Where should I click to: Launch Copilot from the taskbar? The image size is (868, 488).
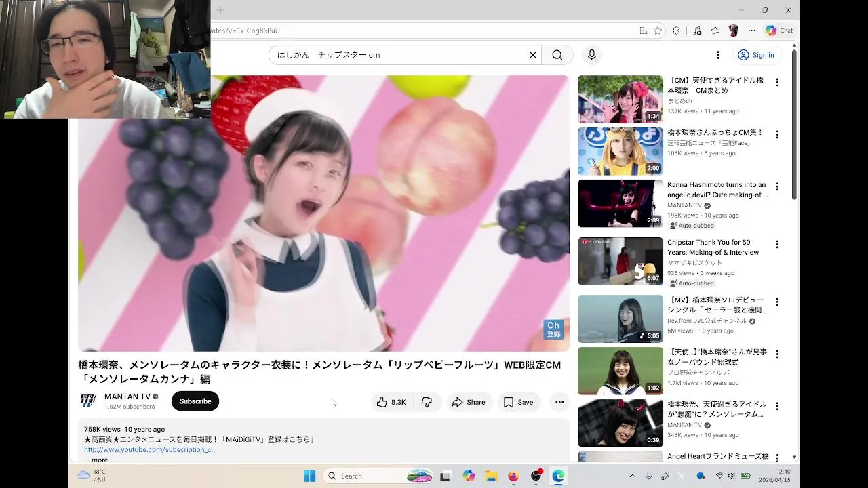[469, 476]
